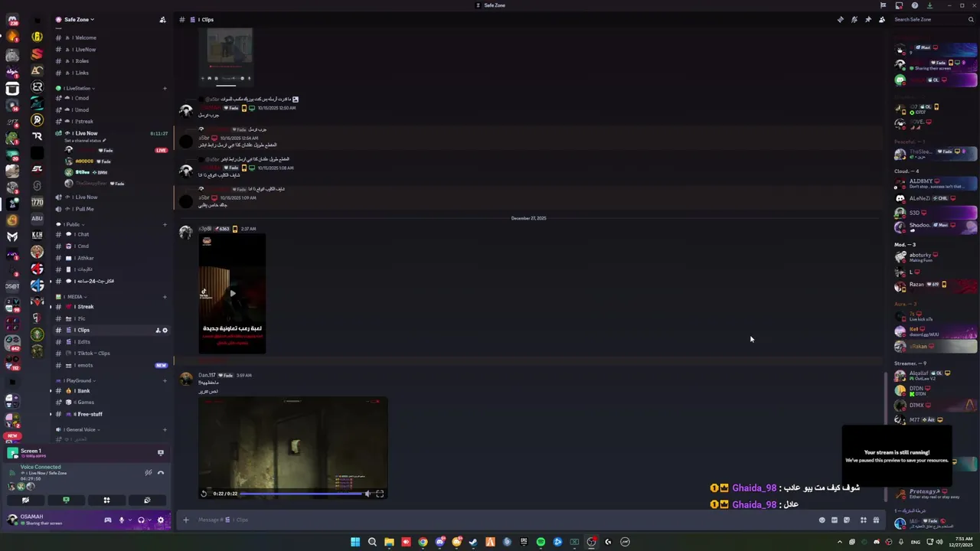Open User Settings gear icon
980x551 pixels.
coord(160,520)
